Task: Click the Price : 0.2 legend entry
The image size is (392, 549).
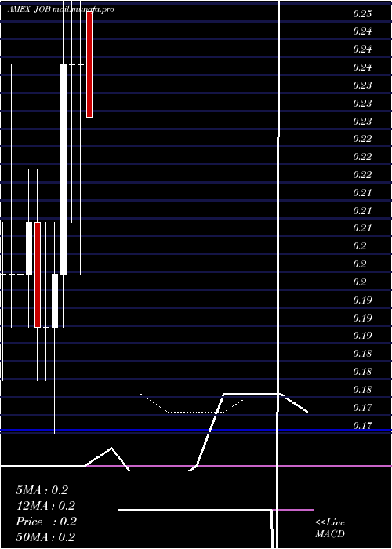Action: [x=46, y=522]
